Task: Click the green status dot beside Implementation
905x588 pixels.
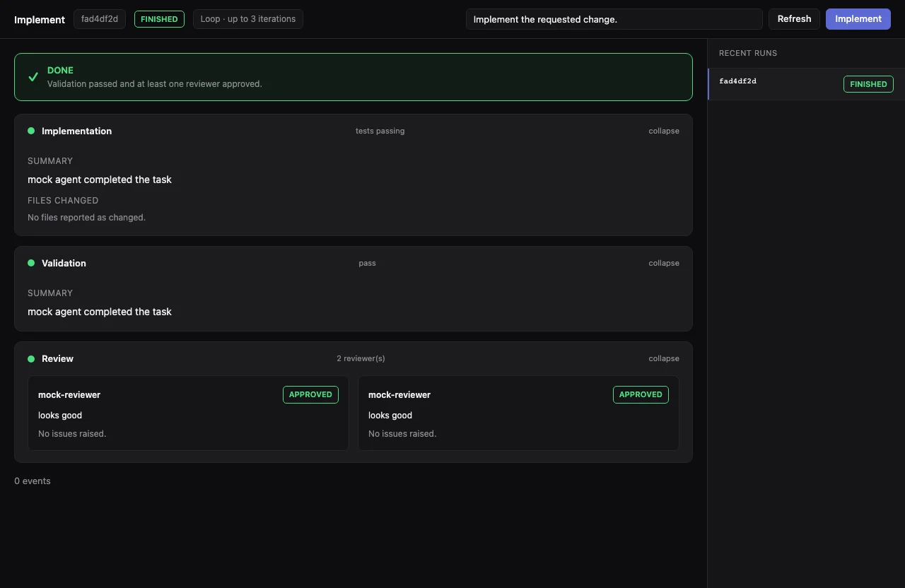Action: (31, 131)
